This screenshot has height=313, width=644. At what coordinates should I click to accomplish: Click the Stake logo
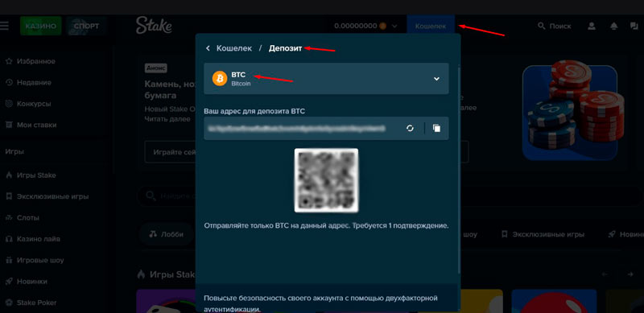point(154,26)
